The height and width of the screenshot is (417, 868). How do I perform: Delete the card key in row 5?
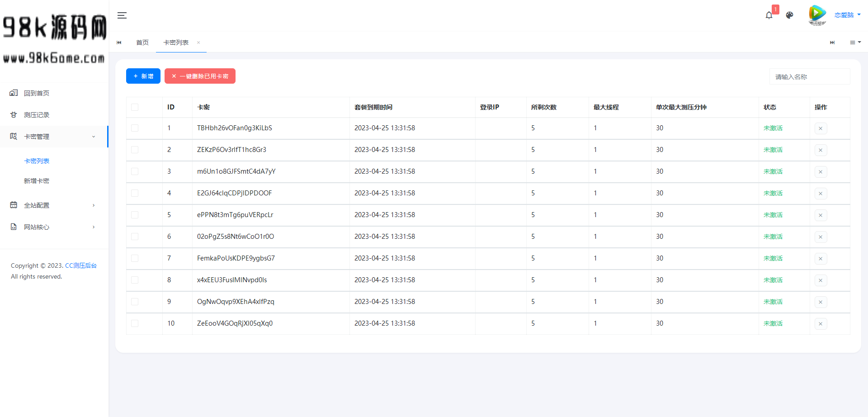pos(820,215)
